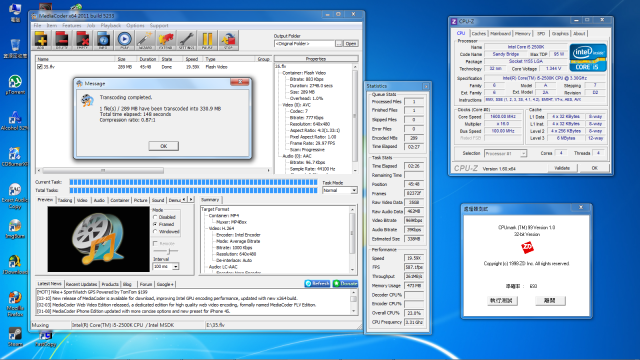Click OK in the Message dialog
This screenshot has width=640, height=360.
pyautogui.click(x=163, y=146)
